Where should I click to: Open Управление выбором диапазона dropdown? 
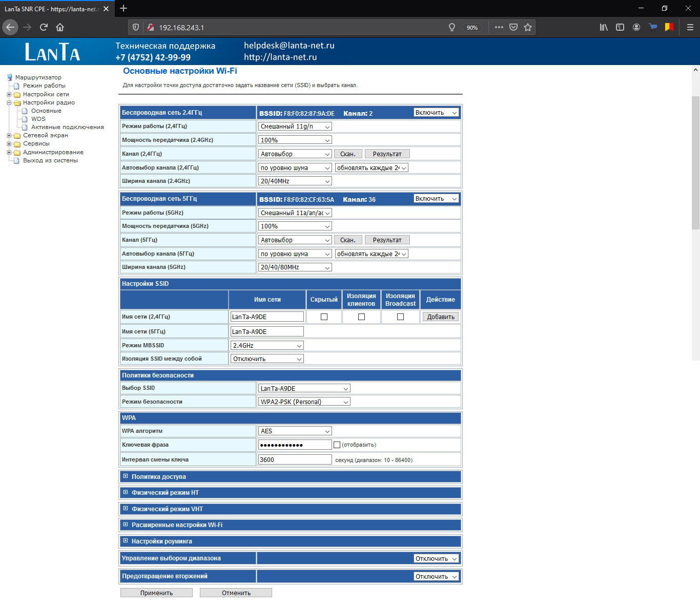pyautogui.click(x=436, y=559)
